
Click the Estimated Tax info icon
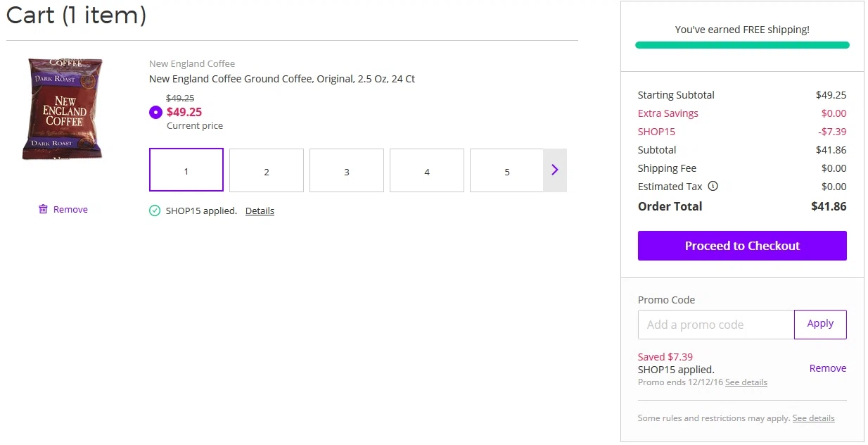713,187
